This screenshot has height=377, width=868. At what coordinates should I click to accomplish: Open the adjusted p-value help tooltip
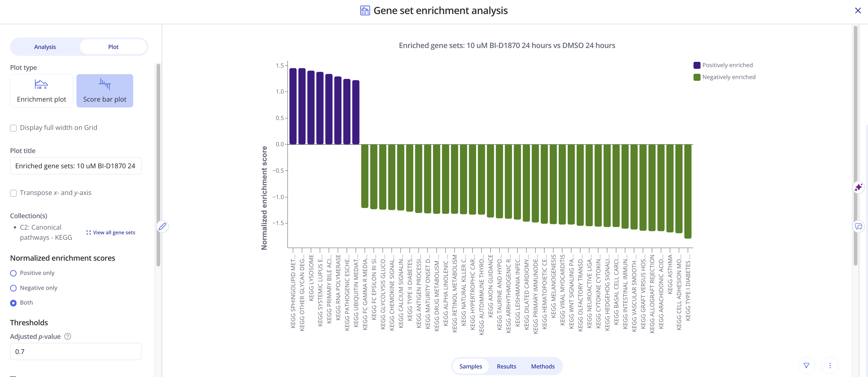click(67, 336)
